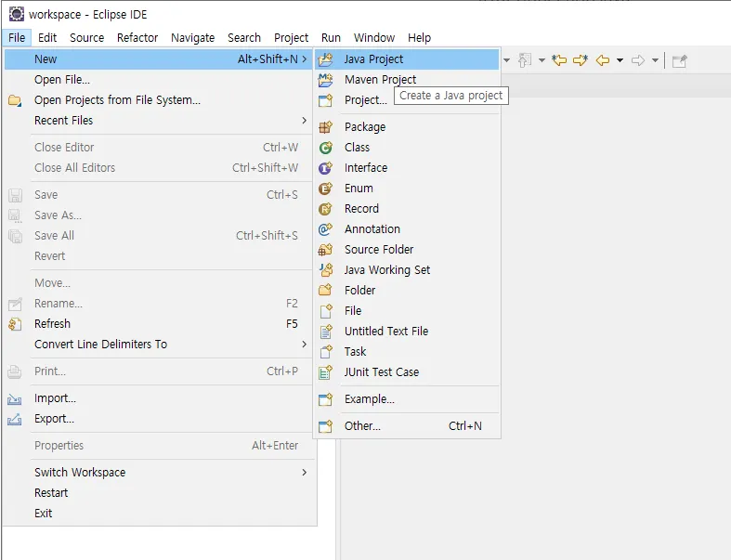
Task: Click the Java Working Set icon
Action: click(x=325, y=270)
